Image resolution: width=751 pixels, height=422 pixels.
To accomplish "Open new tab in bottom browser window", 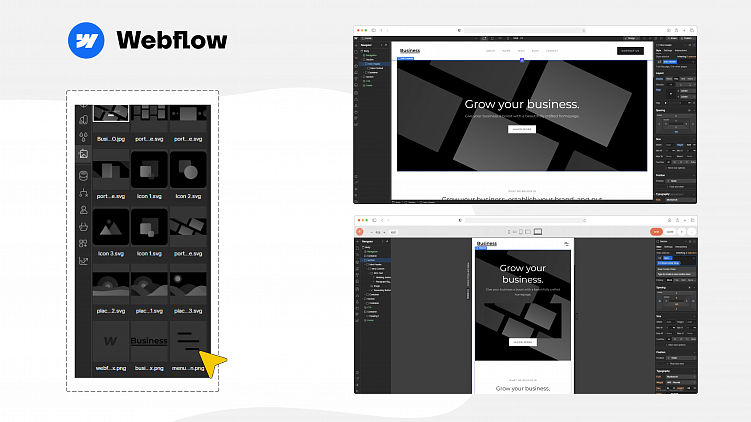I will tap(685, 220).
